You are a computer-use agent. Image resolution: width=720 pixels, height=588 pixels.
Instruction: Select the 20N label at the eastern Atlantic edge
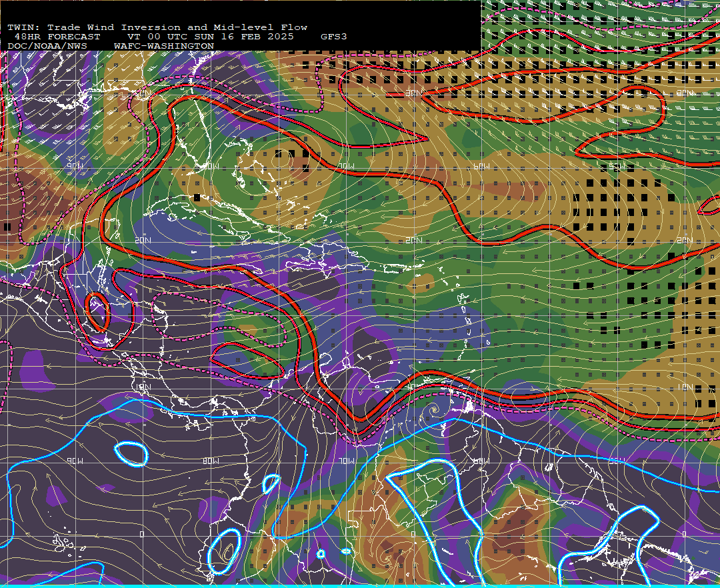pos(685,241)
